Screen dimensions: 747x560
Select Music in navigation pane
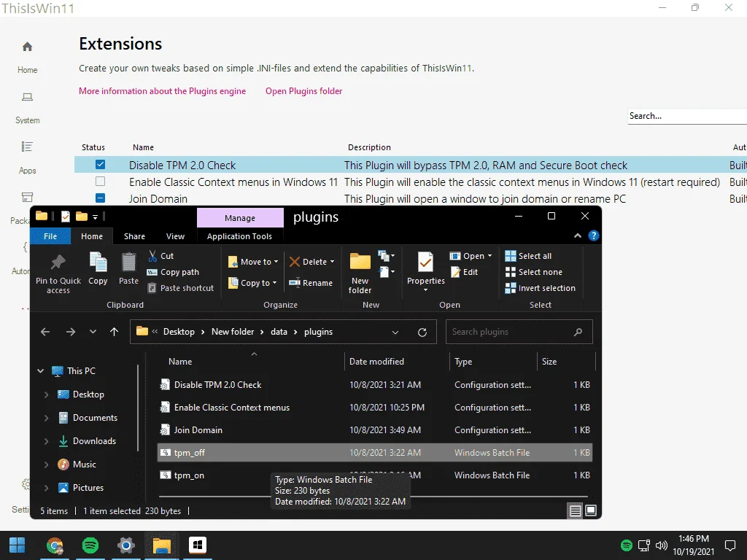[85, 464]
